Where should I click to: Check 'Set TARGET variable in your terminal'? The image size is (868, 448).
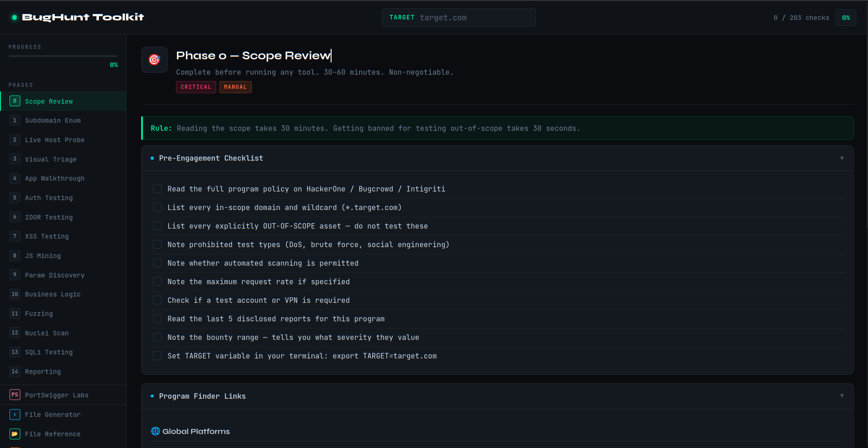(x=157, y=356)
